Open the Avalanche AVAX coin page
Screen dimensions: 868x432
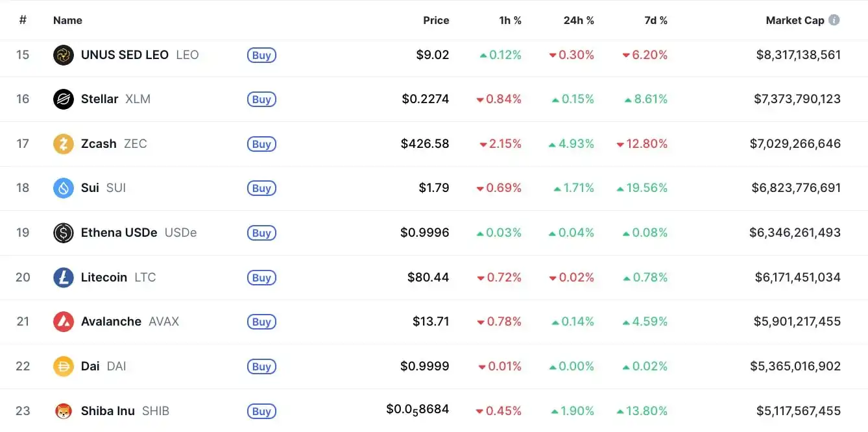coord(111,321)
